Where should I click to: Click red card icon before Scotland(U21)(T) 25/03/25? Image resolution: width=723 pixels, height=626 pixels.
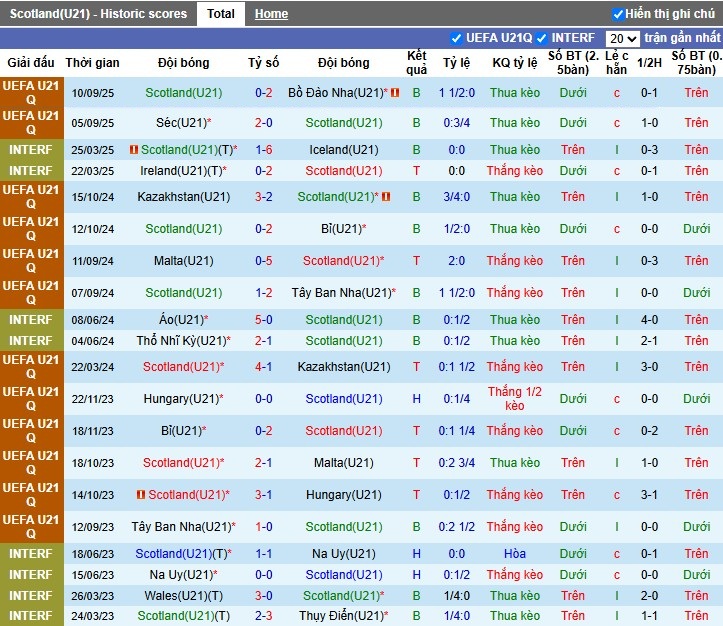134,150
